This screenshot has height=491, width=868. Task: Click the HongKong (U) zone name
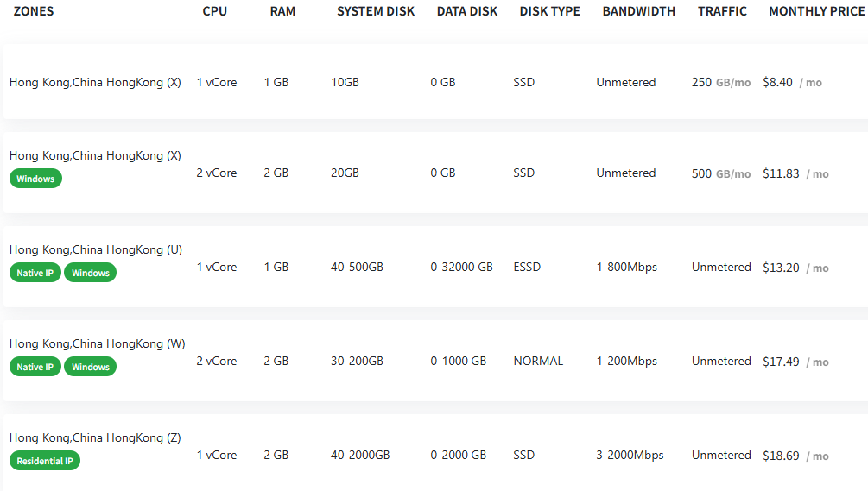pos(96,249)
